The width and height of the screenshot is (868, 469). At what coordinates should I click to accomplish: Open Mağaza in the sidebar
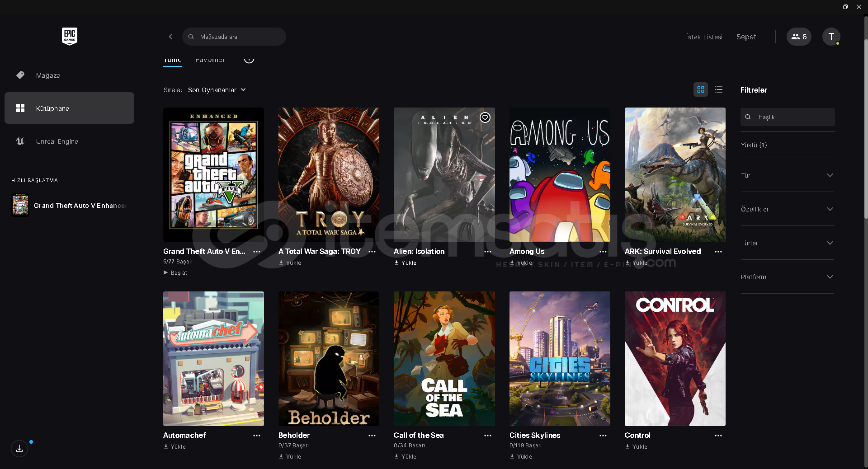click(69, 75)
